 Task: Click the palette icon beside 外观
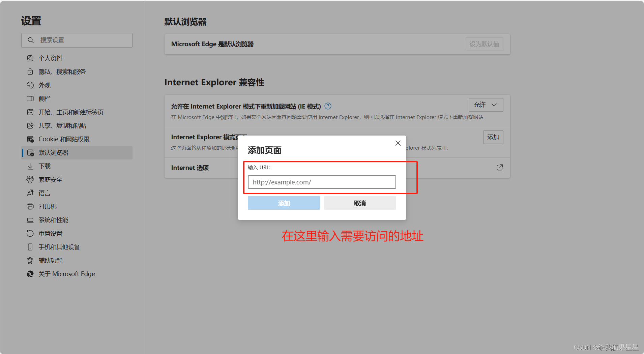pyautogui.click(x=30, y=85)
